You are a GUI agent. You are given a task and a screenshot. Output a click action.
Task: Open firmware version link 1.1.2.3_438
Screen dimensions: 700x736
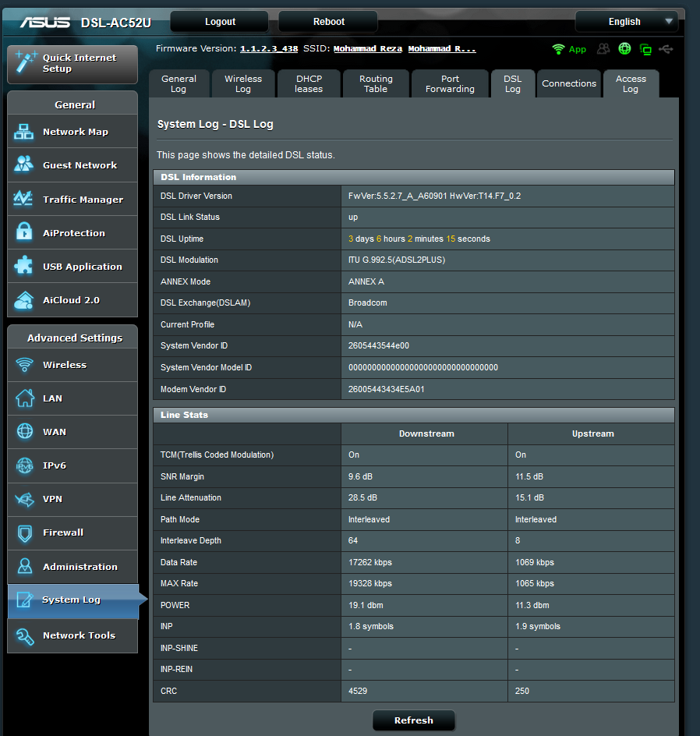click(x=269, y=49)
